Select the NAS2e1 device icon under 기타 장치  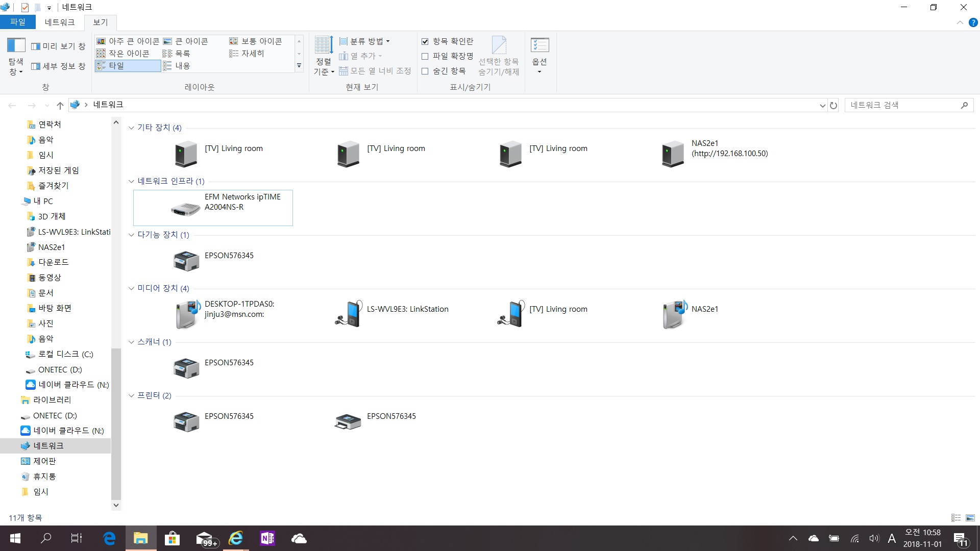tap(673, 154)
